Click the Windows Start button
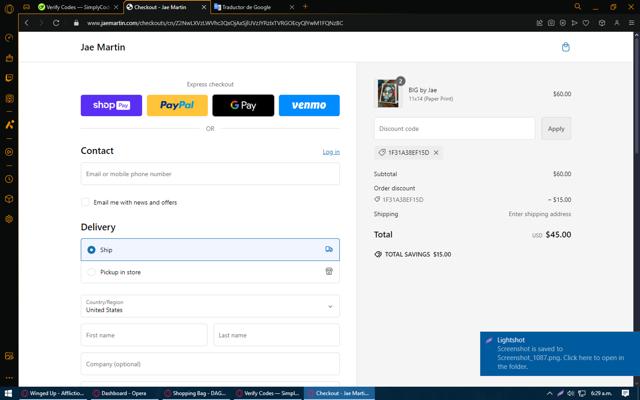The width and height of the screenshot is (640, 400). [x=8, y=393]
